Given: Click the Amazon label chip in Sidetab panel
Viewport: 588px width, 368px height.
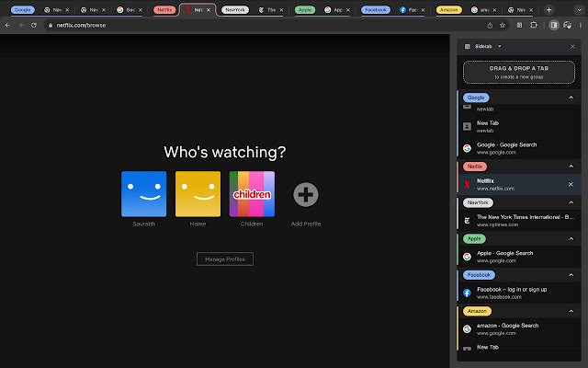Looking at the screenshot, I should point(477,311).
